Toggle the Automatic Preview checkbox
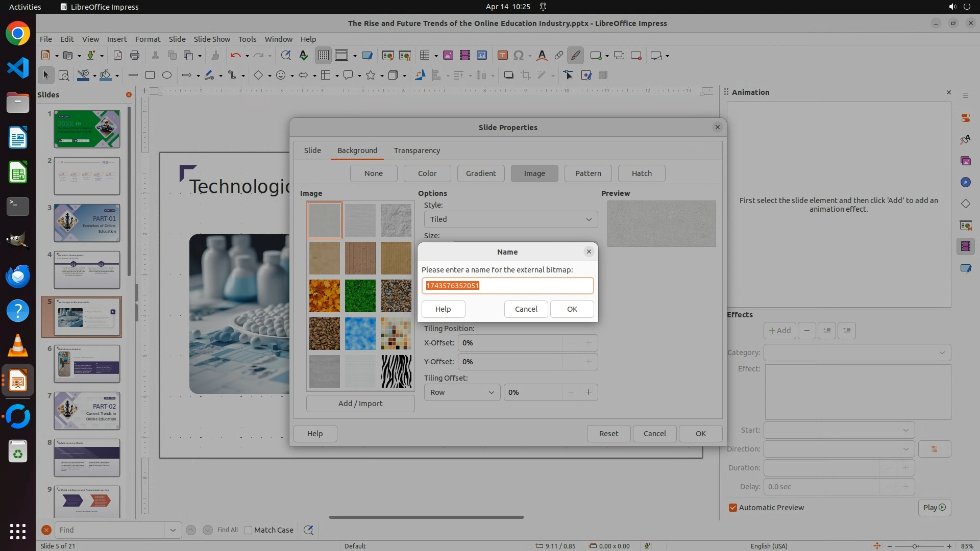The image size is (980, 551). [733, 508]
